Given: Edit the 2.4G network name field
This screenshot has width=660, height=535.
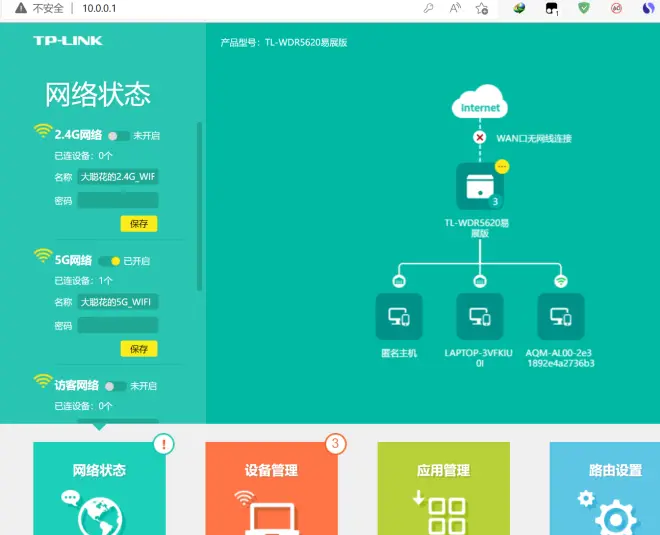Looking at the screenshot, I should click(118, 177).
